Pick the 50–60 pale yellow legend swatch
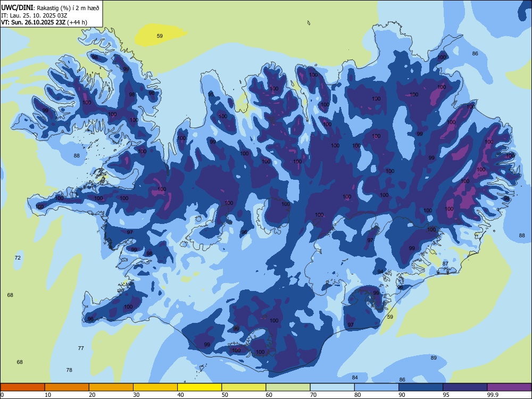Viewport: 532px width, 399px height. pyautogui.click(x=244, y=387)
